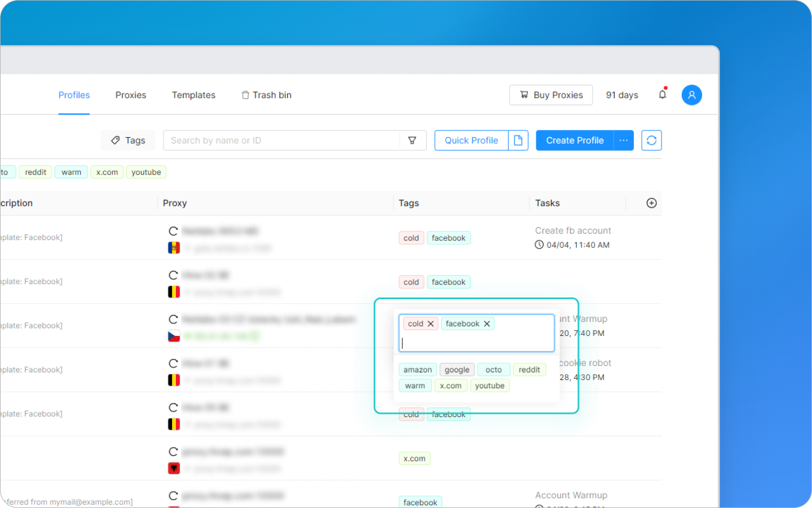812x508 pixels.
Task: Remove the facebook tag with its X
Action: [x=487, y=323]
